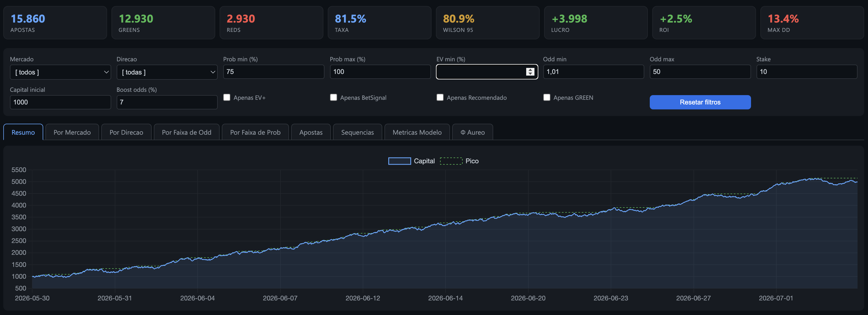Check the Apenas BetSignal box
The height and width of the screenshot is (315, 868).
[334, 97]
